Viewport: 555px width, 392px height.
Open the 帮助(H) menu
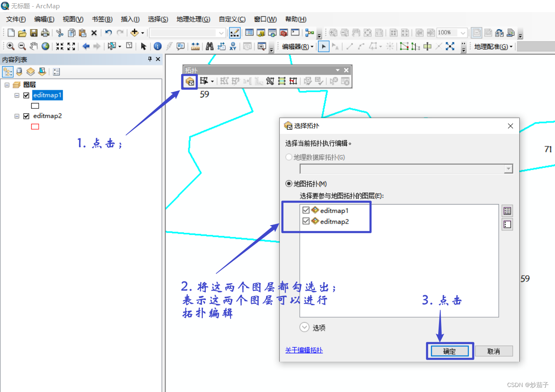(x=296, y=19)
